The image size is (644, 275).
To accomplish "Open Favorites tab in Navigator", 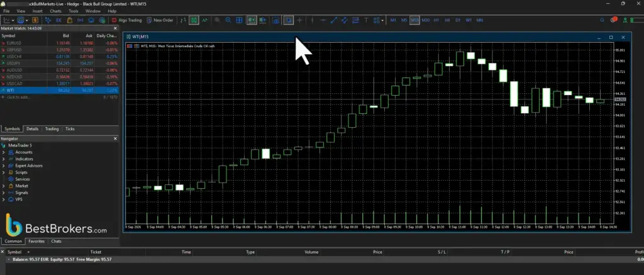I will (36, 242).
